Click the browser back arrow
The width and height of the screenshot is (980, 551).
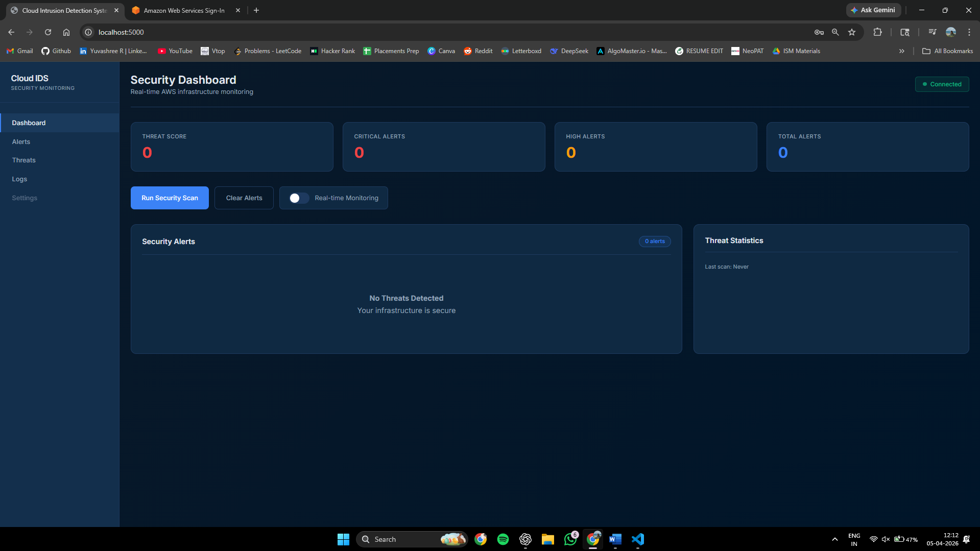tap(11, 32)
